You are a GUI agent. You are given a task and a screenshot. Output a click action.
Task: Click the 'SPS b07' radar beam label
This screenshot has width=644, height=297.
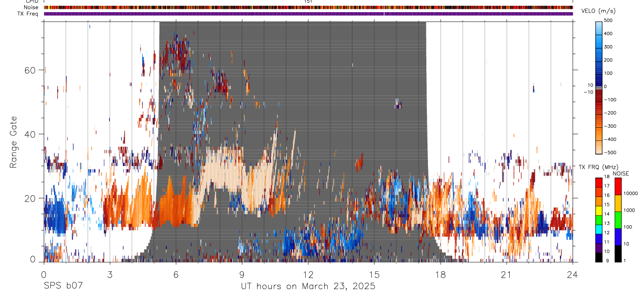click(x=63, y=287)
